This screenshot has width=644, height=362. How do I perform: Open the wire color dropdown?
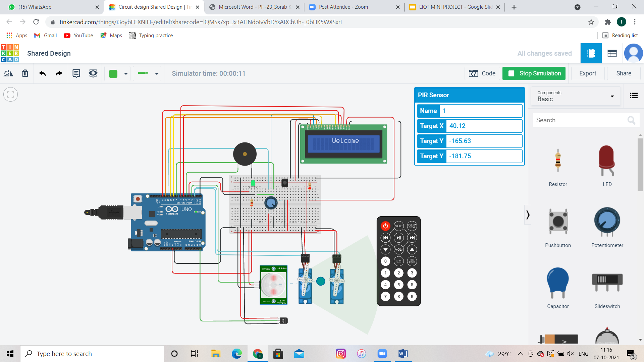coord(125,73)
